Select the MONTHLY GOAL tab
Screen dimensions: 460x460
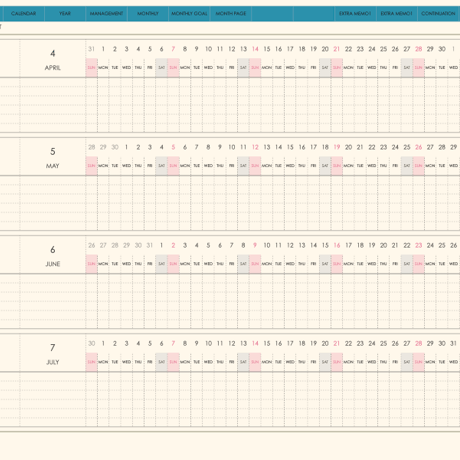click(x=189, y=13)
